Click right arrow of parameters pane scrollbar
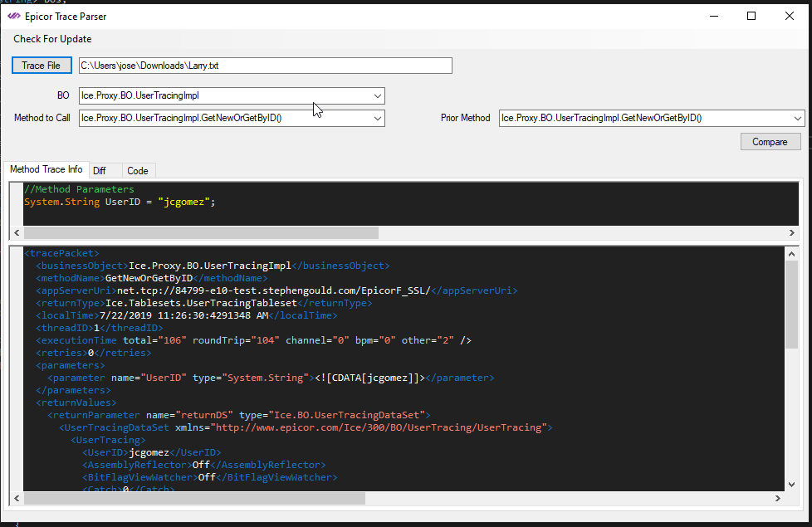The height and width of the screenshot is (527, 812). [x=792, y=233]
